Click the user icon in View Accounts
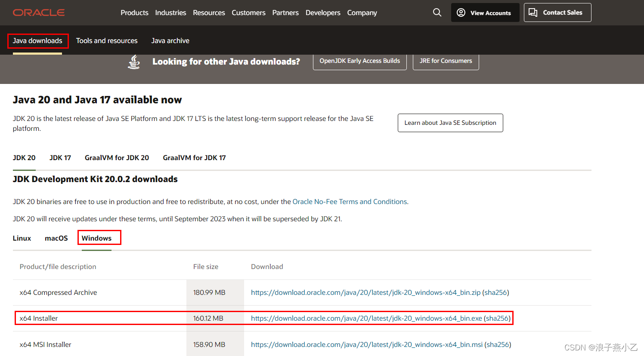 coord(461,12)
